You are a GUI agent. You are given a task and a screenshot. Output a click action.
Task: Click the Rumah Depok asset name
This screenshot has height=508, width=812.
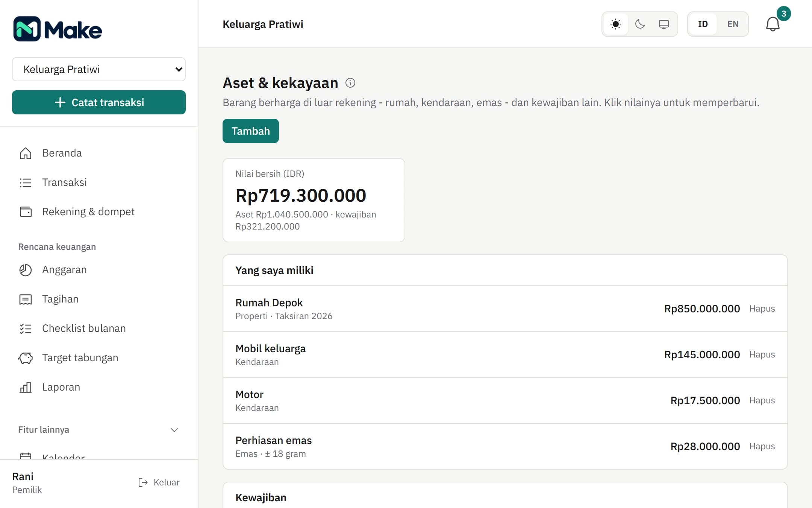(269, 303)
